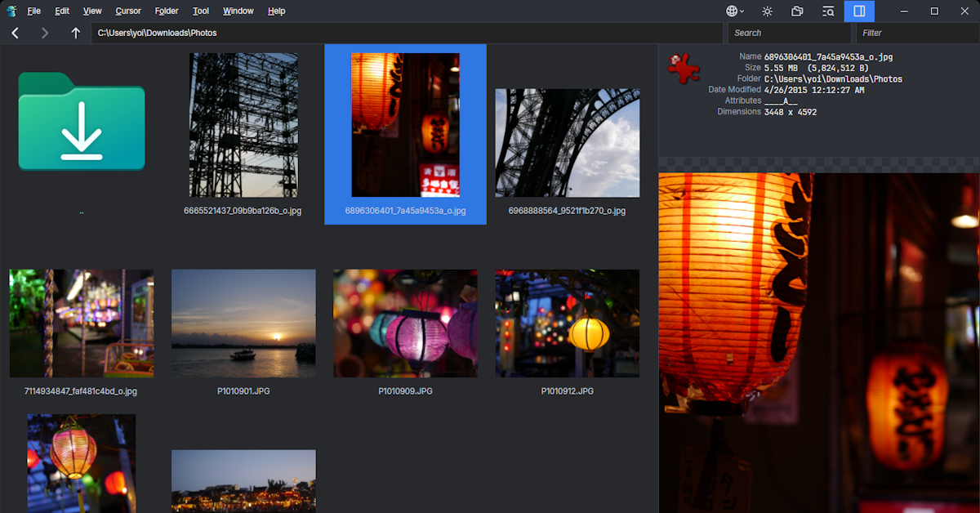
Task: Click the P1010912.JPG file name
Action: pos(568,391)
